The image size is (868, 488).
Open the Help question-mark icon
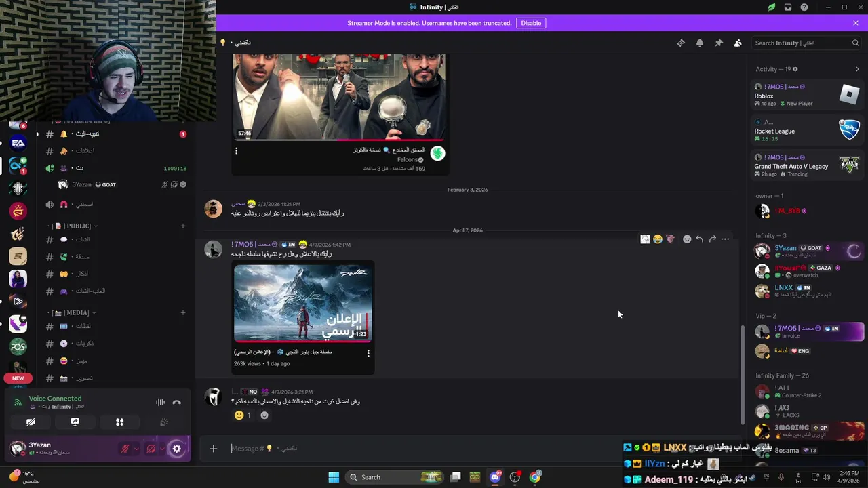pyautogui.click(x=804, y=7)
